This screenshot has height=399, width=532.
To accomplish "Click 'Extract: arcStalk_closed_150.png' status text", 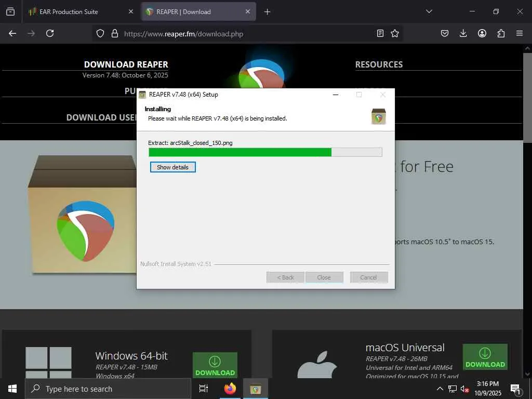I will coord(190,143).
